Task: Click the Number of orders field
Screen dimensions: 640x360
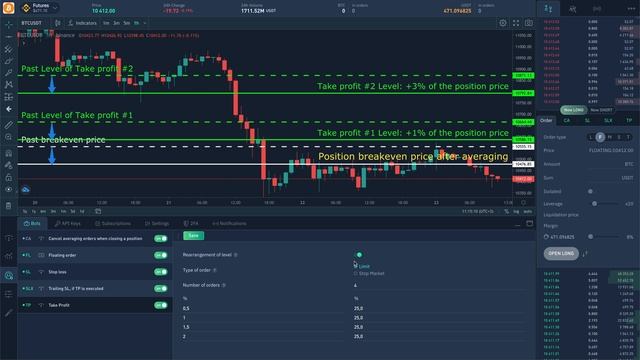Action: coord(441,285)
